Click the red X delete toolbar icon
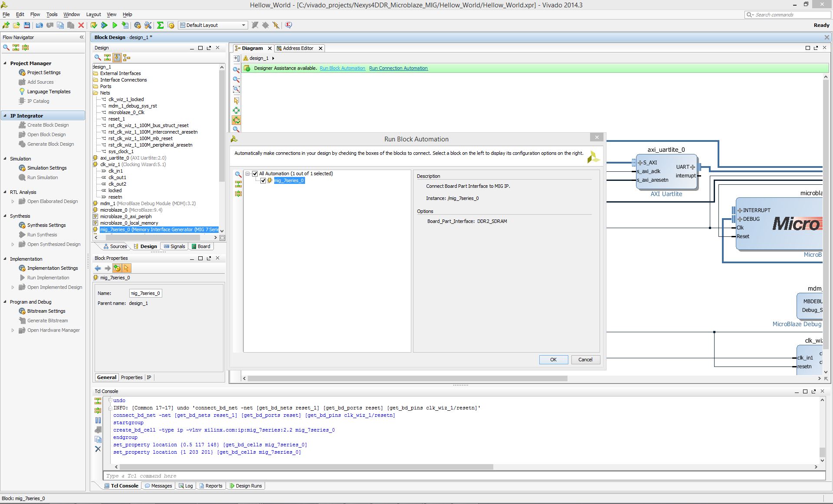The width and height of the screenshot is (833, 504). 81,25
